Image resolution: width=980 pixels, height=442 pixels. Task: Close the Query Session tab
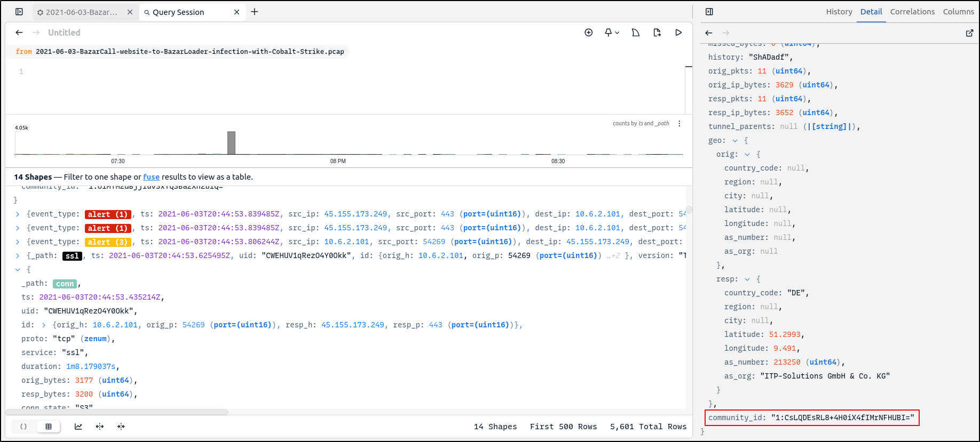tap(237, 12)
